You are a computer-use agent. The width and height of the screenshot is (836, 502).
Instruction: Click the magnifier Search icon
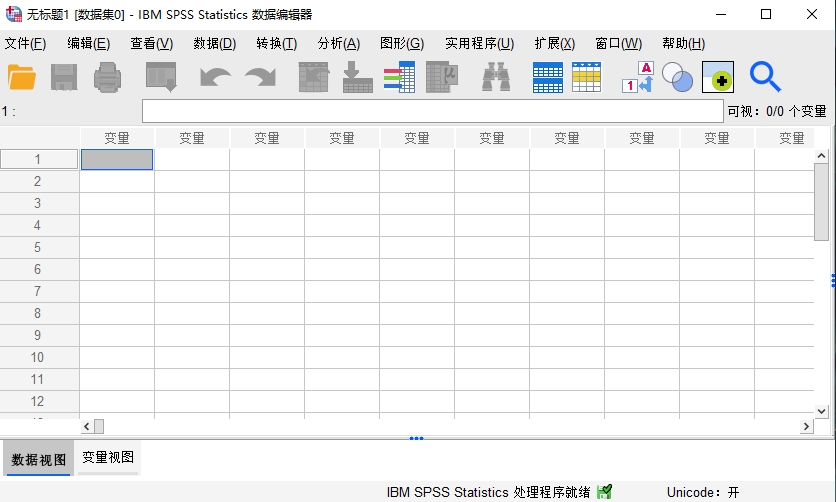pos(765,77)
